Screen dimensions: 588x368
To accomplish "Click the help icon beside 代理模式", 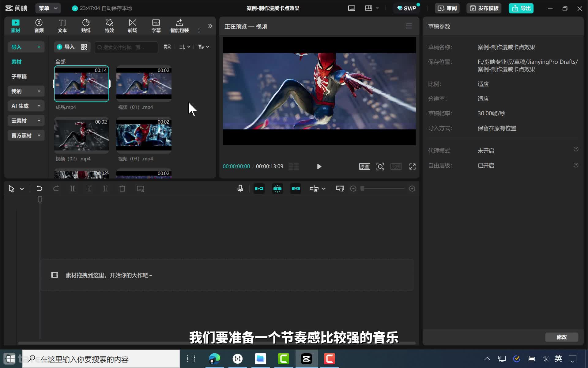I will click(x=576, y=149).
